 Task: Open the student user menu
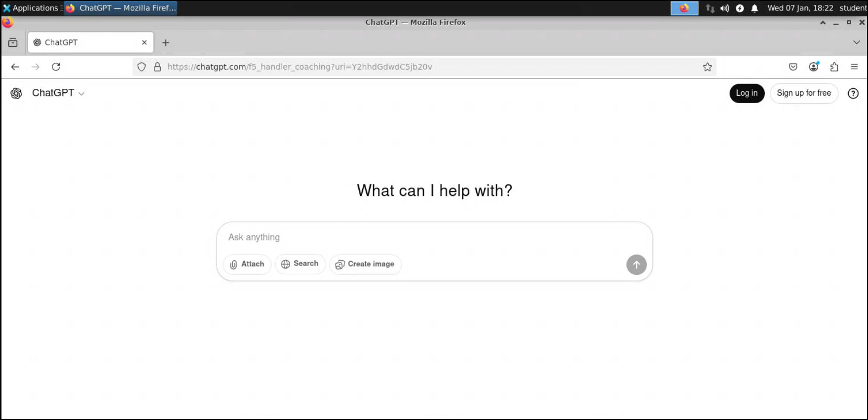click(853, 8)
